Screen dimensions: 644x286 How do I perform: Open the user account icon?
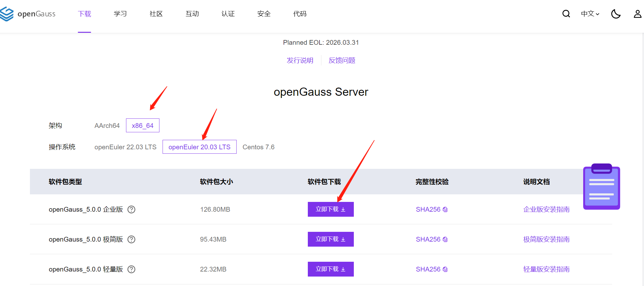(638, 14)
